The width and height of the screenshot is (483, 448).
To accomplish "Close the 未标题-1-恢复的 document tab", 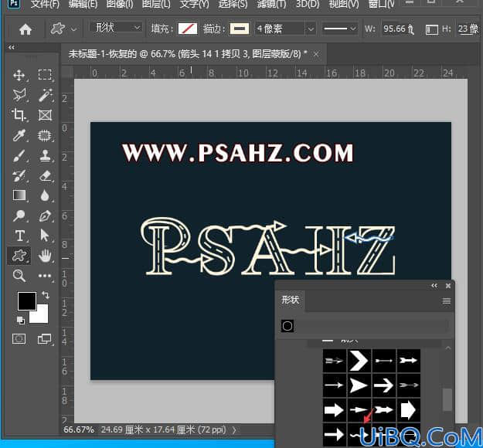I will (316, 54).
